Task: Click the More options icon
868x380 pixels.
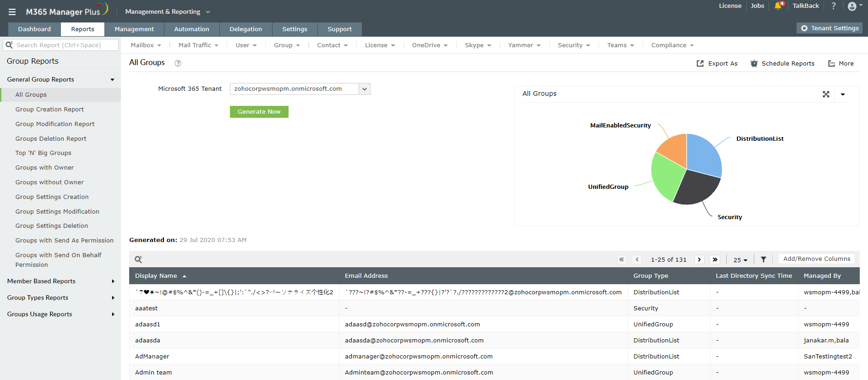Action: (832, 63)
